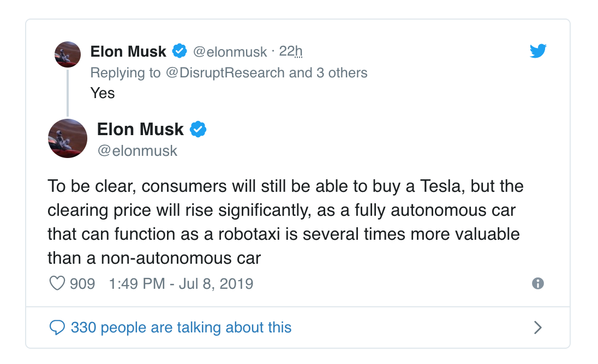598x364 pixels.
Task: Open the large Elon Musk profile avatar
Action: pyautogui.click(x=68, y=138)
